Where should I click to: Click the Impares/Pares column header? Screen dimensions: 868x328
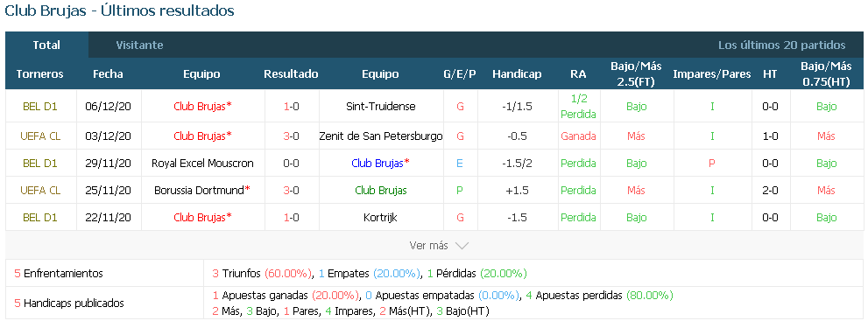click(x=712, y=73)
